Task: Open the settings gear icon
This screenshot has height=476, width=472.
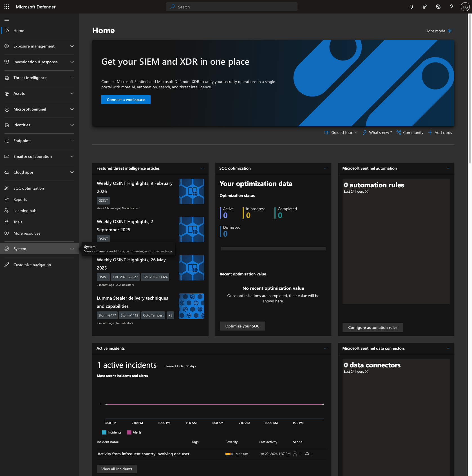Action: coord(438,7)
